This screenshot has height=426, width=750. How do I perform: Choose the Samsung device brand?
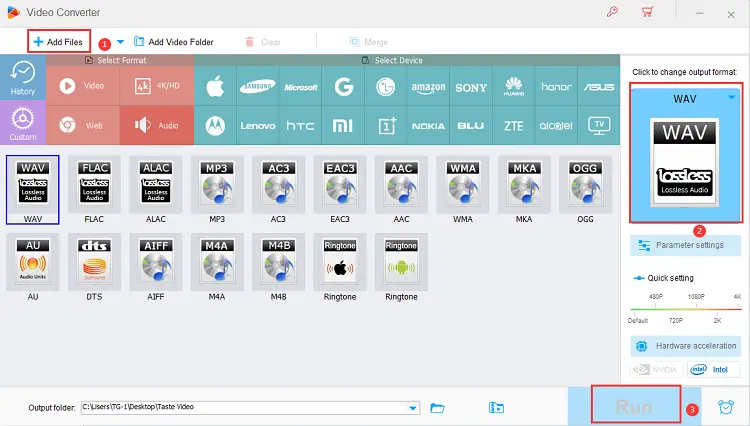tap(257, 87)
